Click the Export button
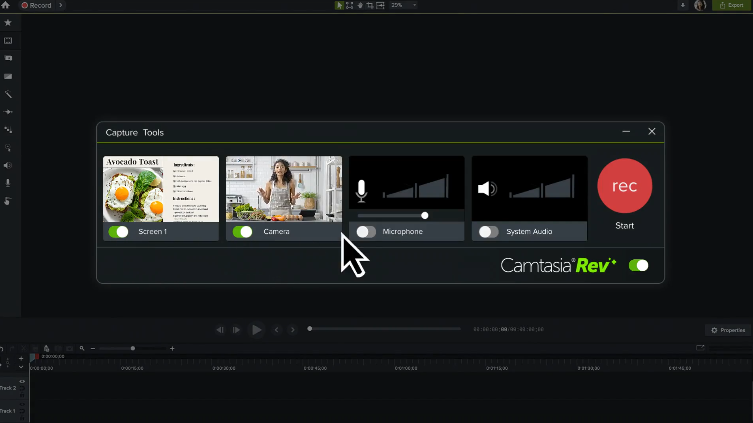753x423 pixels. pyautogui.click(x=731, y=5)
